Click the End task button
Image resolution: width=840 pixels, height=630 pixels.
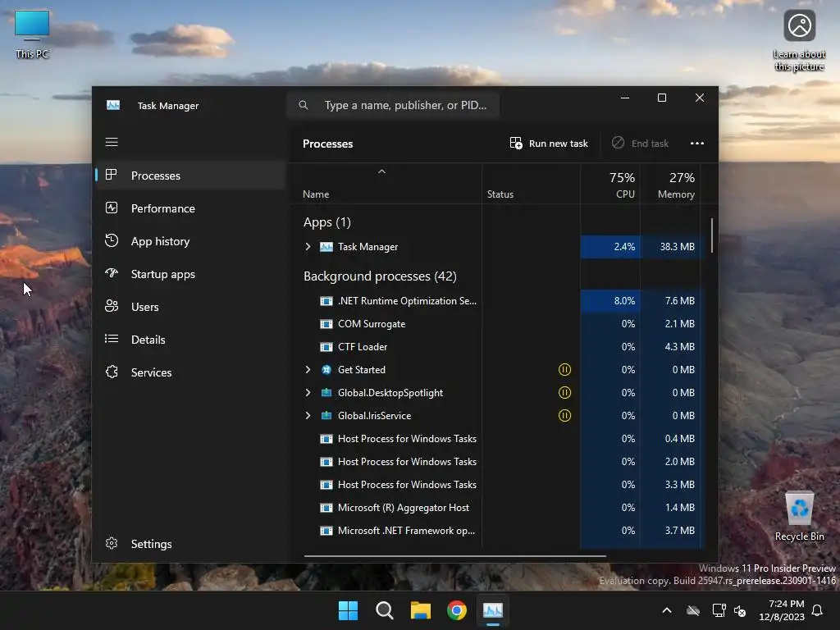pyautogui.click(x=640, y=143)
